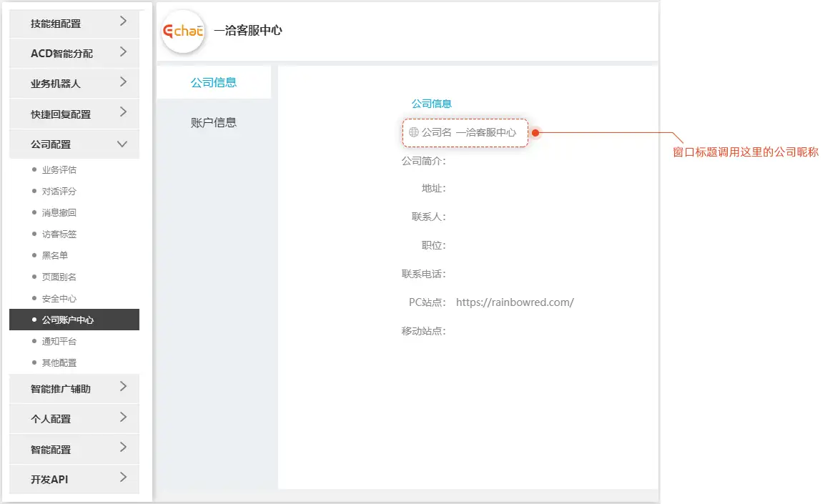Go to 业务评估 submenu item
The height and width of the screenshot is (504, 840).
point(59,169)
